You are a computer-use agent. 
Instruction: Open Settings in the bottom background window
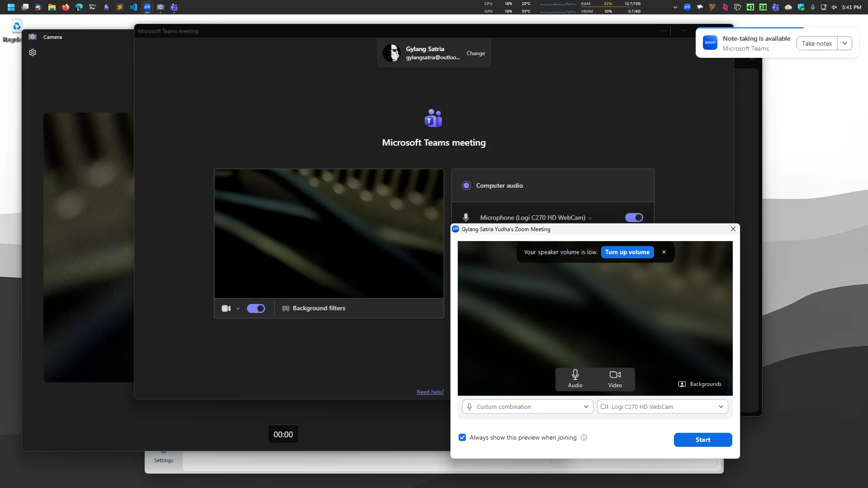click(163, 457)
